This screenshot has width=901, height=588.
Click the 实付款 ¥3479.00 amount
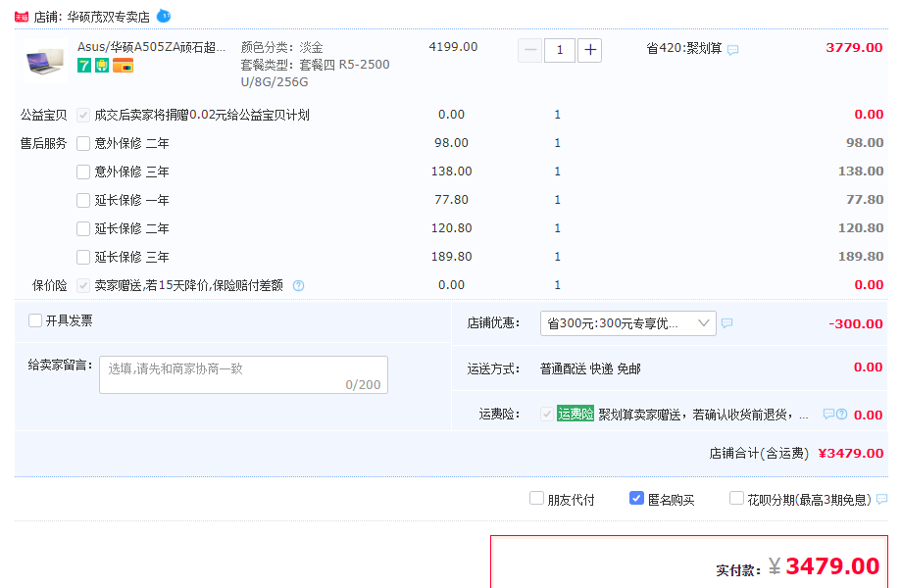coord(824,566)
